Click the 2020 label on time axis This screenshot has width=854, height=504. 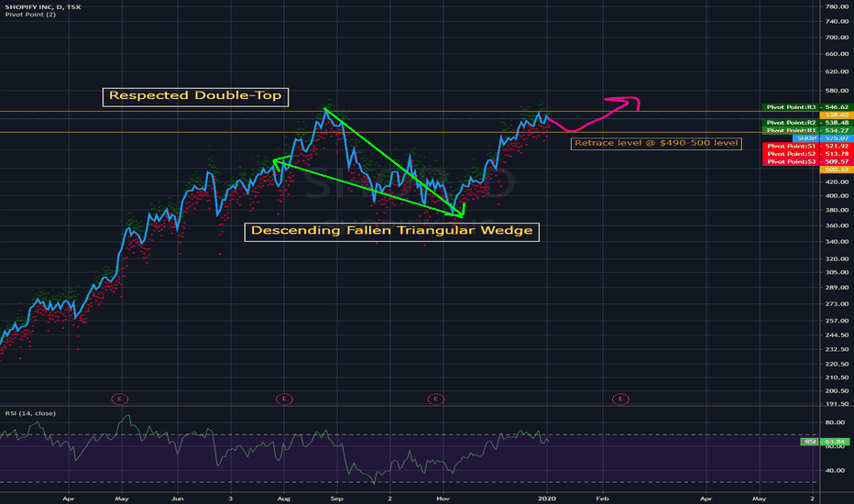[x=547, y=499]
